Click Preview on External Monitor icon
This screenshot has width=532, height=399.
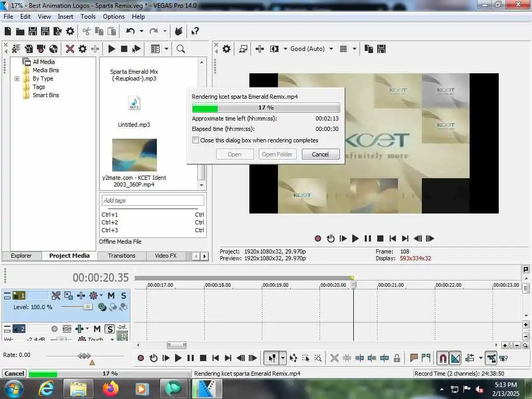pos(243,49)
